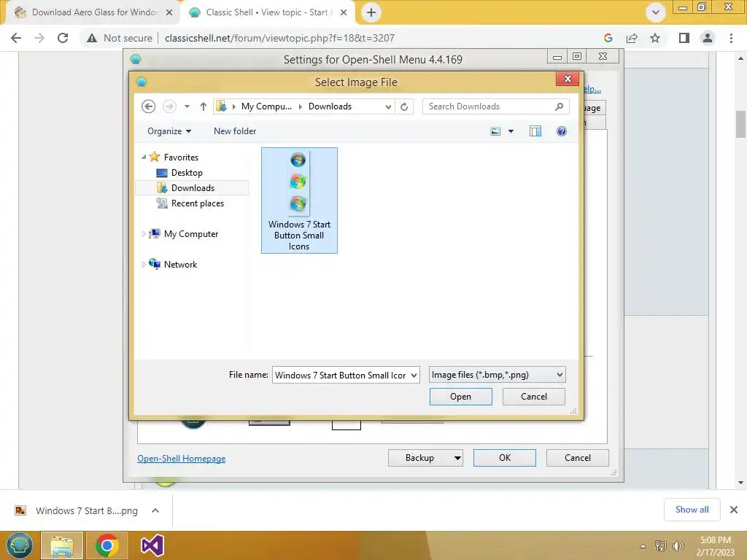
Task: Click the File name text field
Action: pos(341,376)
